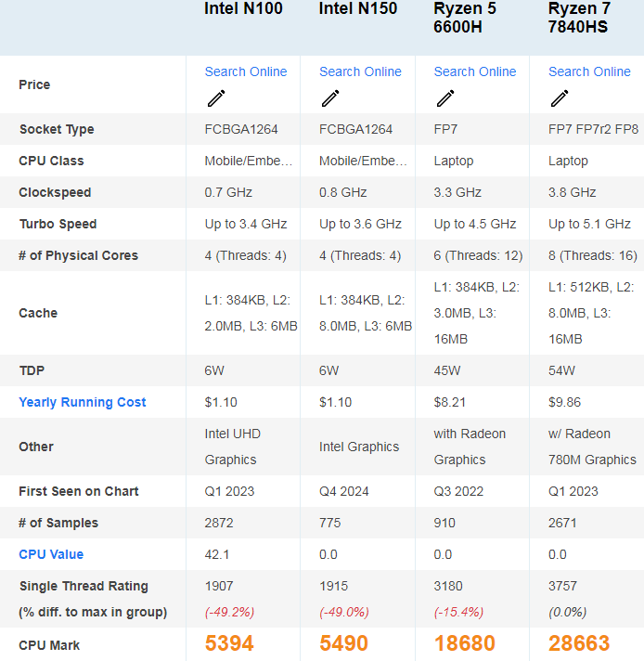Image resolution: width=644 pixels, height=661 pixels.
Task: Click the pencil edit icon under Intel N150
Action: 330,98
